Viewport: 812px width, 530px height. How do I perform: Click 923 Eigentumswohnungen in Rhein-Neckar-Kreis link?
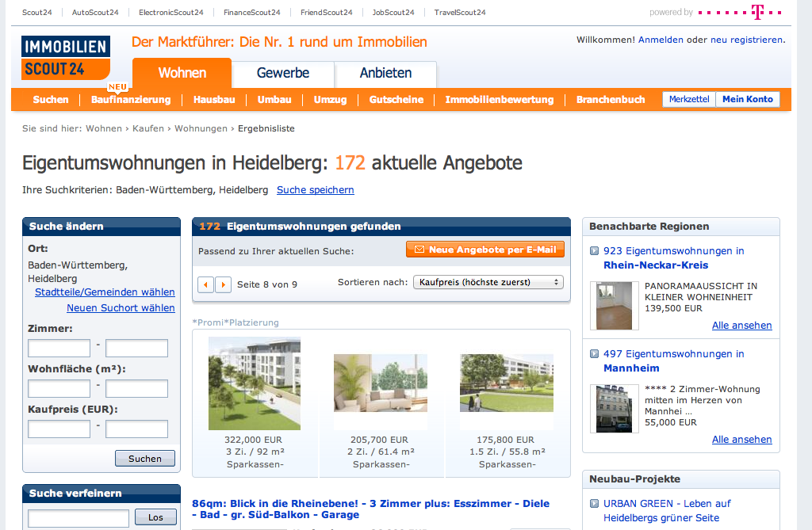(674, 257)
